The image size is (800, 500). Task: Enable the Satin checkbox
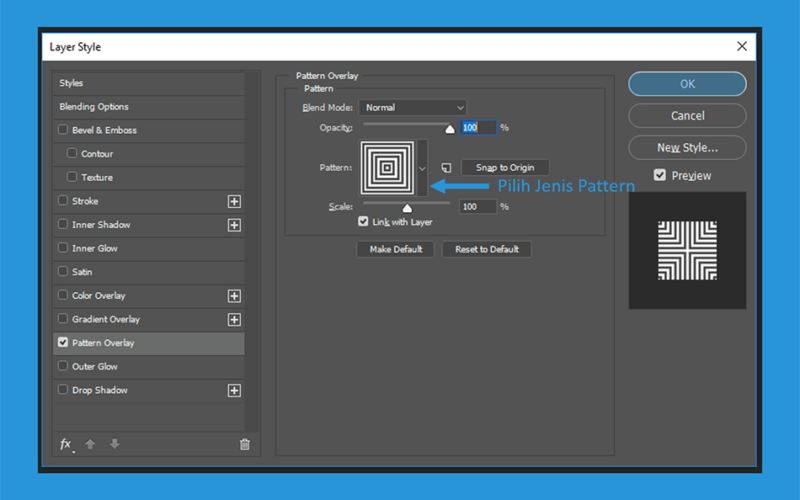pos(63,271)
